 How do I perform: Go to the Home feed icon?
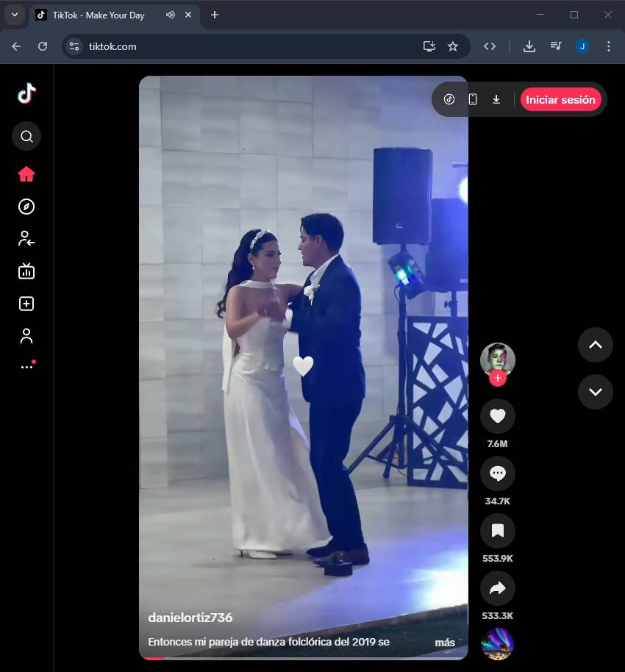(26, 174)
